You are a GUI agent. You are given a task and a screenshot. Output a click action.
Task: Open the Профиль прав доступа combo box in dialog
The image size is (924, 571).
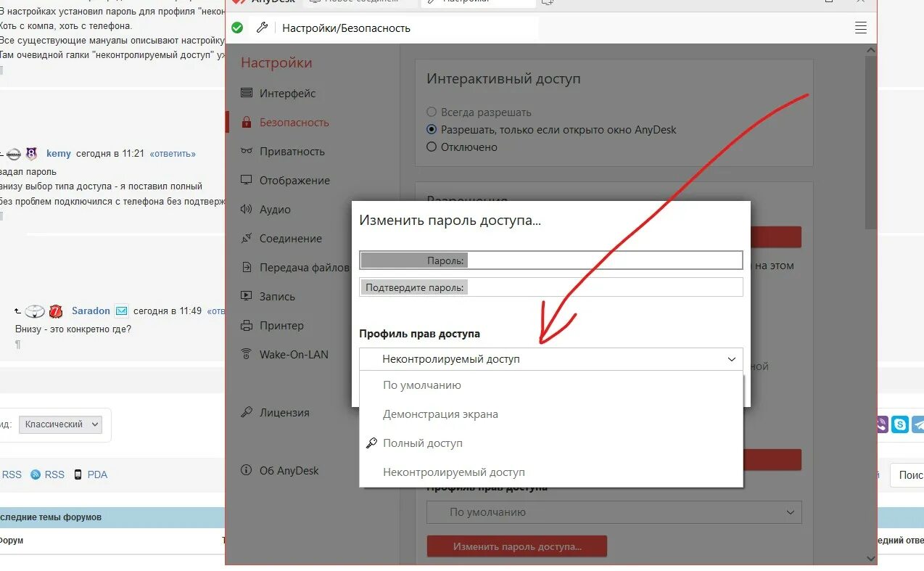click(551, 359)
